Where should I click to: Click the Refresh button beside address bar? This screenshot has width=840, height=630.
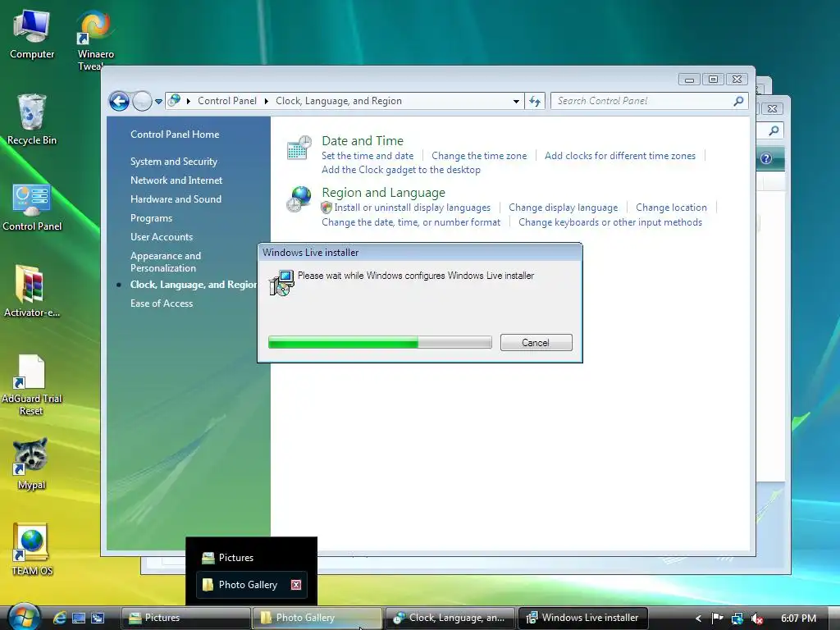point(535,101)
